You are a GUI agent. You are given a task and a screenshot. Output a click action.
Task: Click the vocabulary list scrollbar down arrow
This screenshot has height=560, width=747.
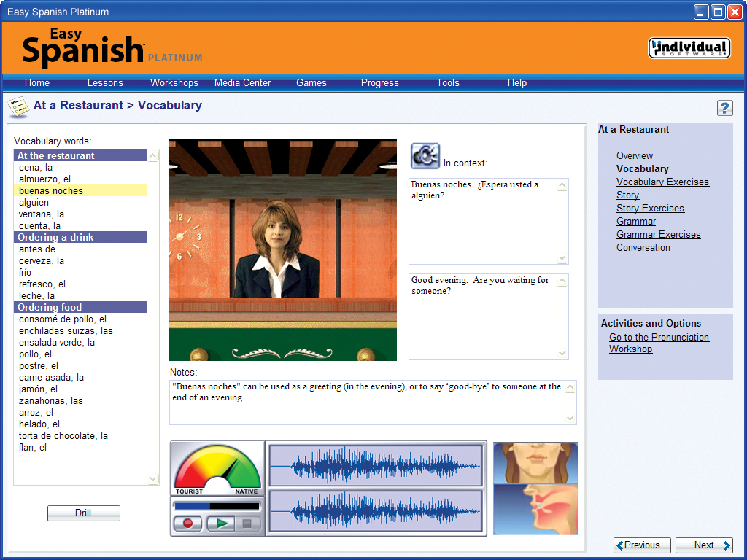tap(153, 480)
